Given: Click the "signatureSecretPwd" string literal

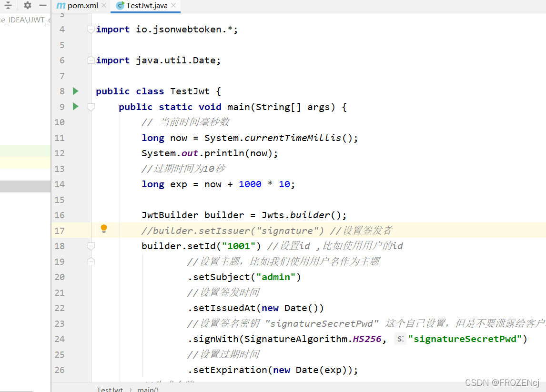Looking at the screenshot, I should click(x=465, y=339).
